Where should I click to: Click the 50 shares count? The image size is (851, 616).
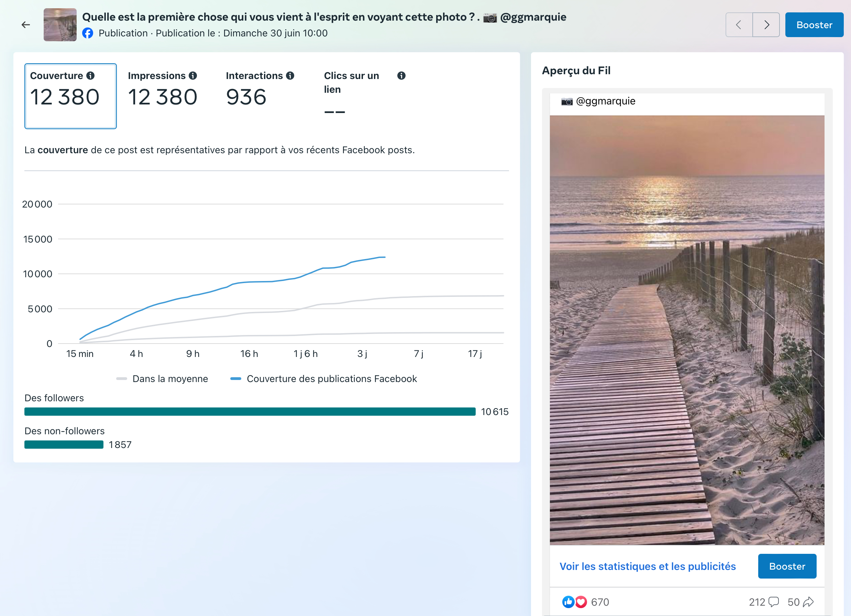click(x=794, y=602)
